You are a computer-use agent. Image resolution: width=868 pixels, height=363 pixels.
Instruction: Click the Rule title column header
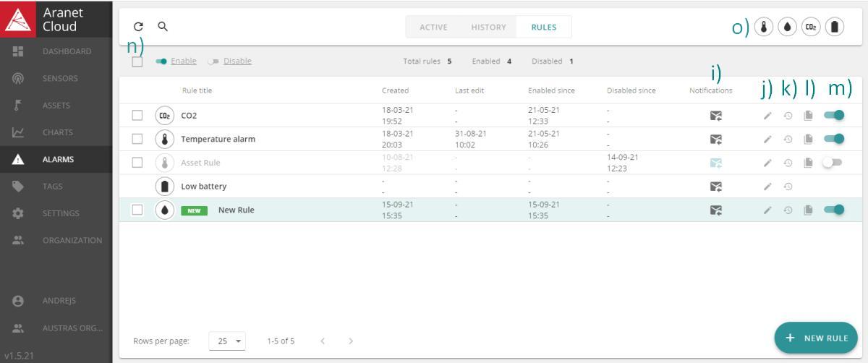[197, 90]
